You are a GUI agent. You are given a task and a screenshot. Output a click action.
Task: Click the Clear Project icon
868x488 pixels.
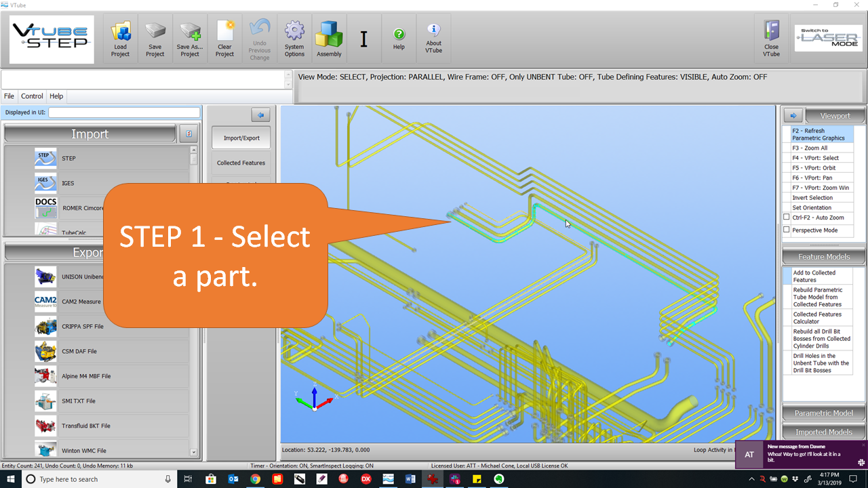point(224,32)
